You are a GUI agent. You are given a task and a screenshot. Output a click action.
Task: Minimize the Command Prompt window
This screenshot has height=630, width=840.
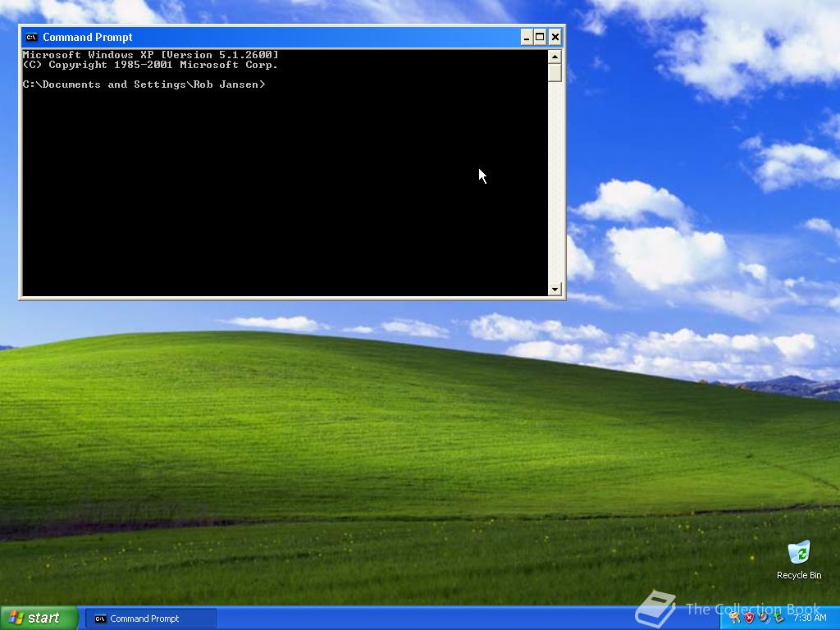[x=527, y=37]
